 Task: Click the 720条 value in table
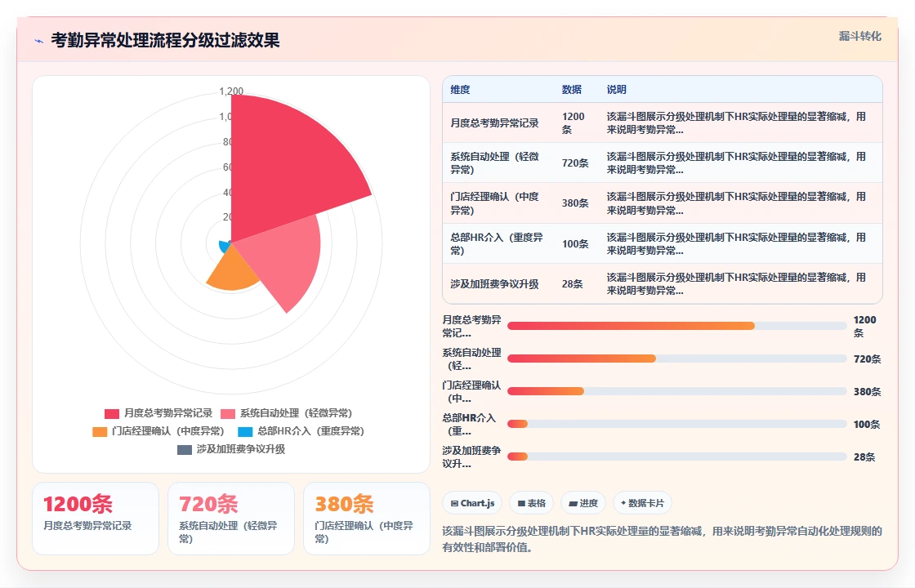click(x=575, y=163)
